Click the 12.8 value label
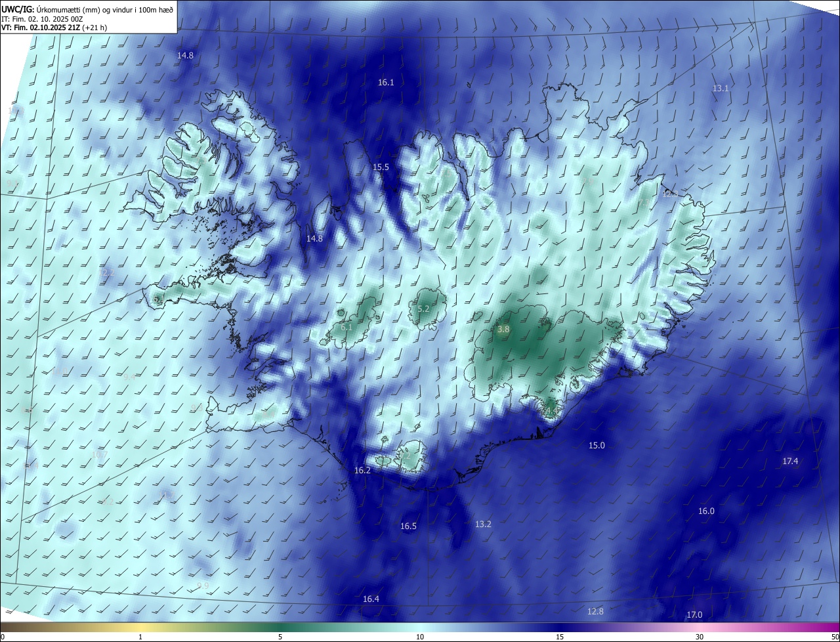 coord(595,611)
